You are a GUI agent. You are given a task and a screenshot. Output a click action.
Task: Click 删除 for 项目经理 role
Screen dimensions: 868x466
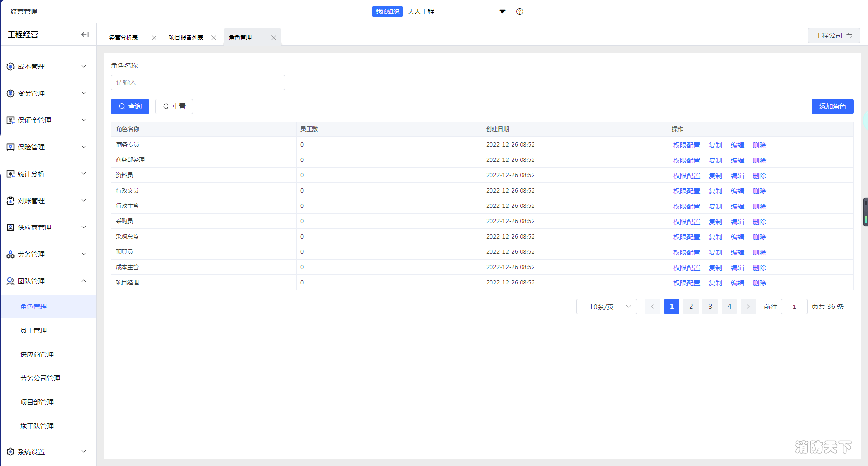tap(759, 283)
